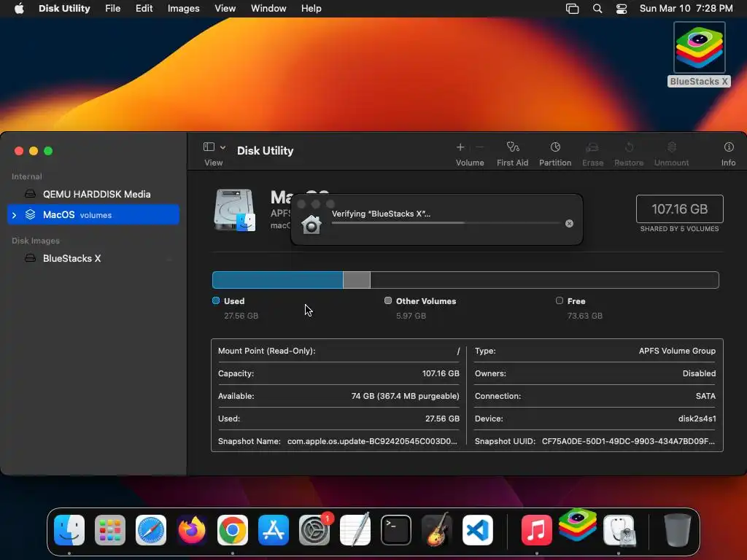Open the View menu in menu bar
Image resolution: width=747 pixels, height=560 pixels.
coord(225,9)
